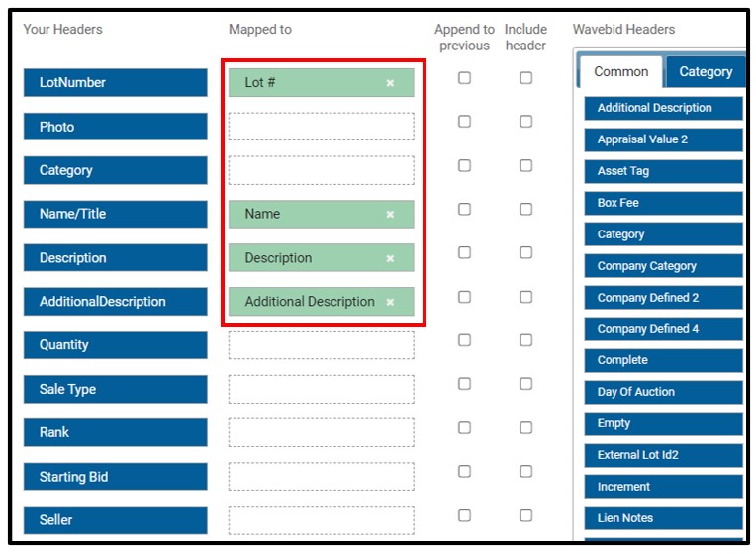Click the empty mapping field for Starting Bid
Image resolution: width=756 pixels, height=554 pixels.
point(322,477)
